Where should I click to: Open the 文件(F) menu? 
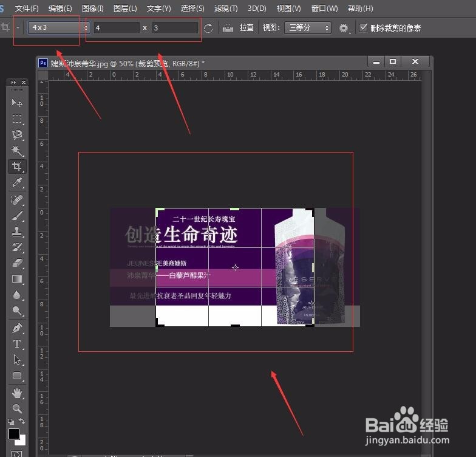point(27,9)
